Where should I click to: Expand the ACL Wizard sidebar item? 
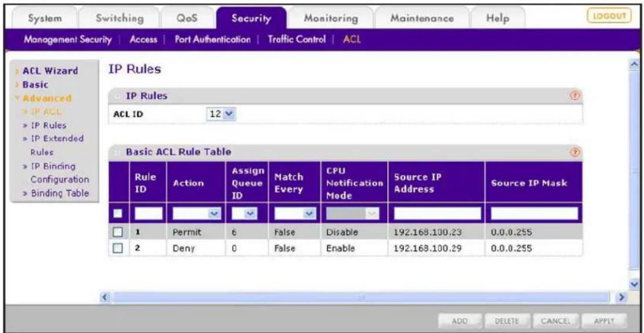point(50,70)
